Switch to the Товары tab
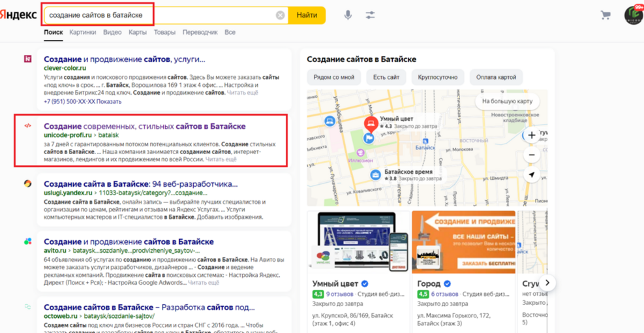Viewport: 644px width, 333px height. coord(164,32)
